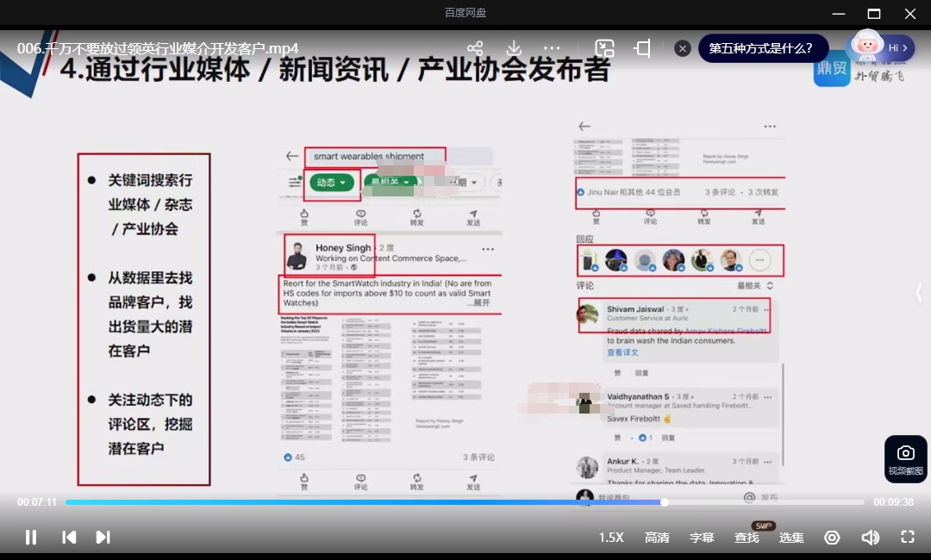Open the AI assistant Hi avatar
Screen dimensions: 931x560
pyautogui.click(x=882, y=47)
